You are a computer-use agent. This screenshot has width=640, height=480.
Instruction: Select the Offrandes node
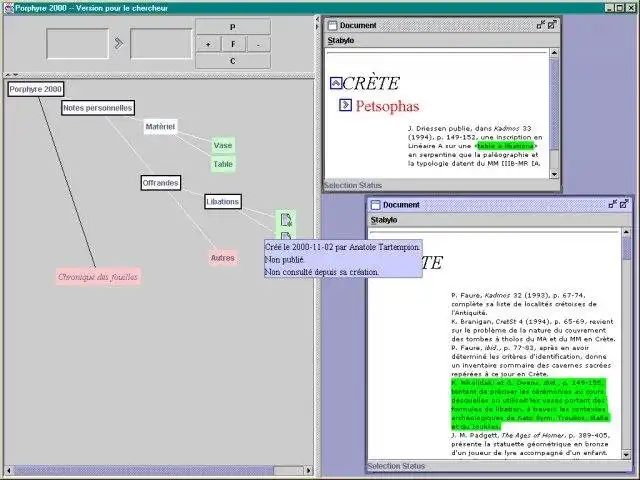[160, 183]
